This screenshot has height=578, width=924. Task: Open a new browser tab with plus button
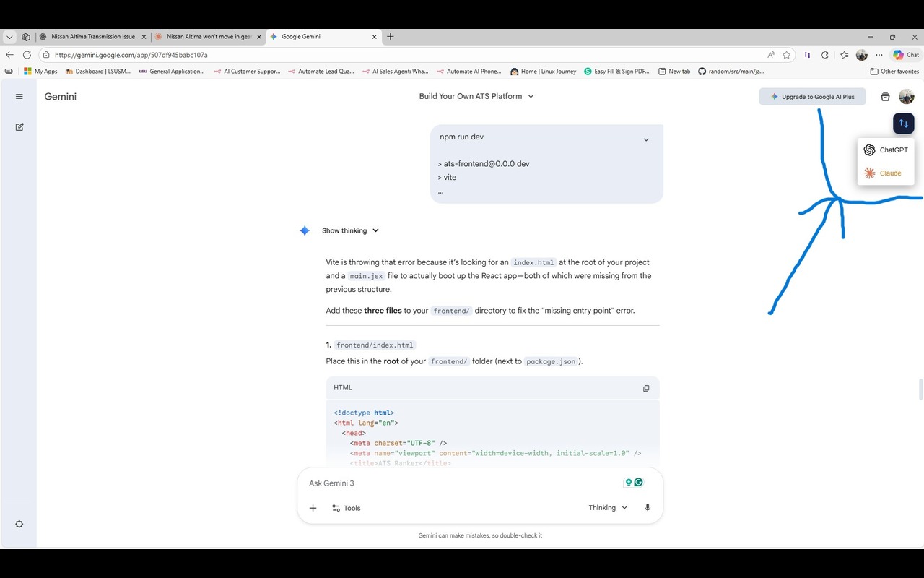(391, 37)
